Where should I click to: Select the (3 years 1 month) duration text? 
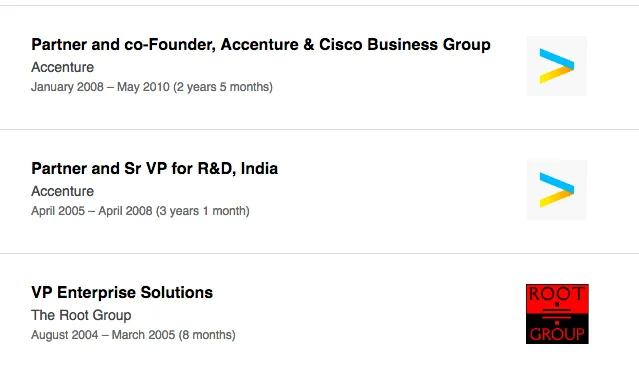click(x=203, y=211)
